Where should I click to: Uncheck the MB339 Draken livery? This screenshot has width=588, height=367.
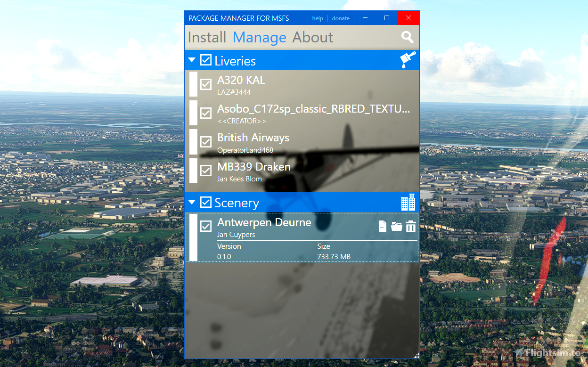tap(206, 171)
